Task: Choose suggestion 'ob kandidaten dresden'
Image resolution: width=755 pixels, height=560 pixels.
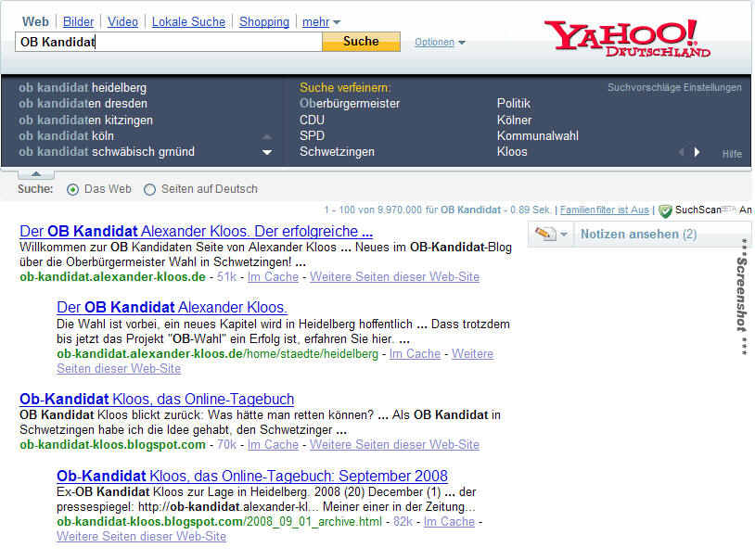Action: [x=83, y=104]
